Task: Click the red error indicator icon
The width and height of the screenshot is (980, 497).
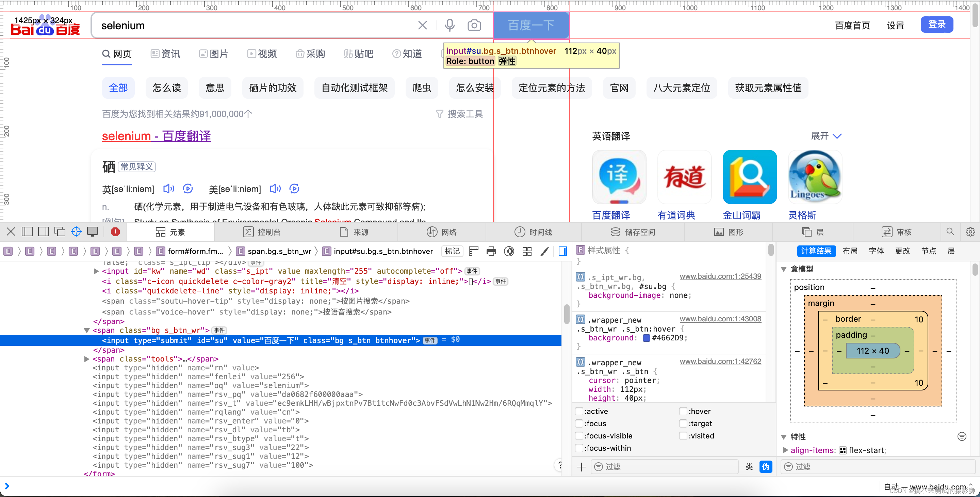Action: pyautogui.click(x=115, y=232)
